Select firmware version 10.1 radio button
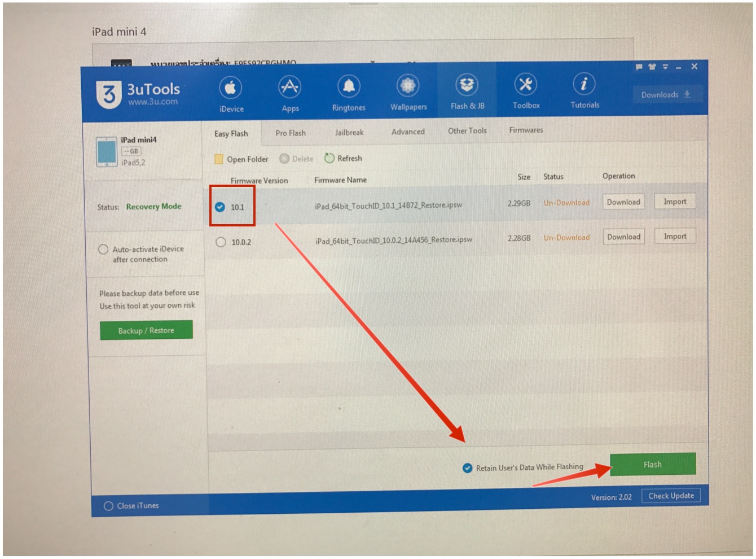This screenshot has width=756, height=559. coord(220,207)
